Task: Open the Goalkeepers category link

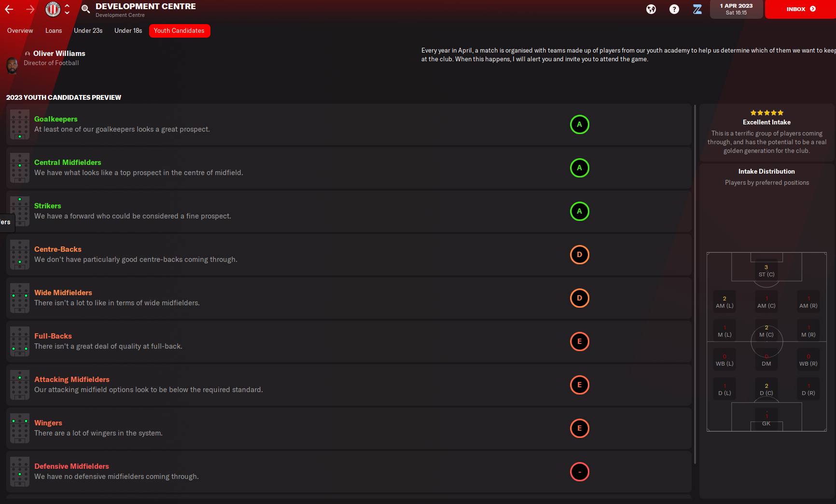Action: point(56,119)
